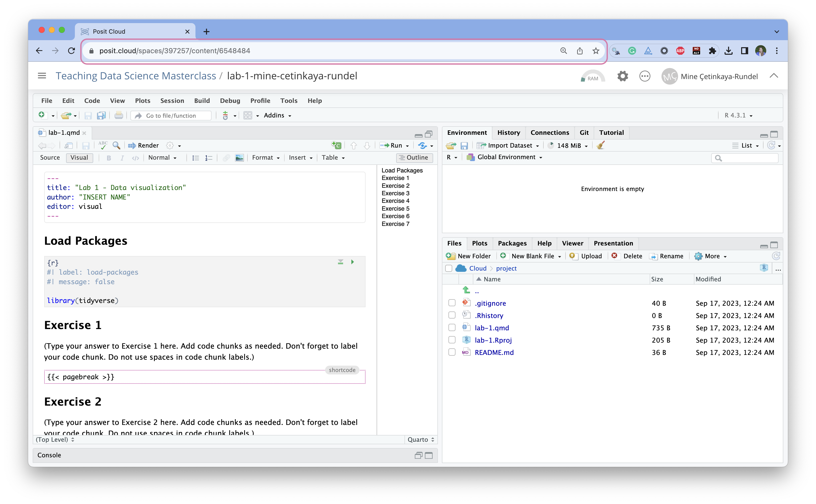The image size is (816, 504).
Task: Open the Session menu
Action: [x=172, y=101]
